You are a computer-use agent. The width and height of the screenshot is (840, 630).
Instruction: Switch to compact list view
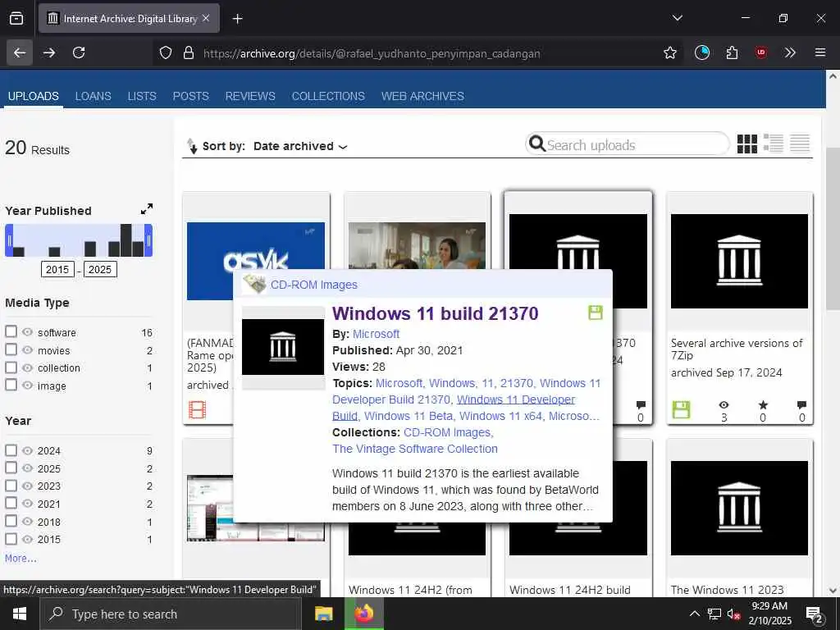(799, 143)
